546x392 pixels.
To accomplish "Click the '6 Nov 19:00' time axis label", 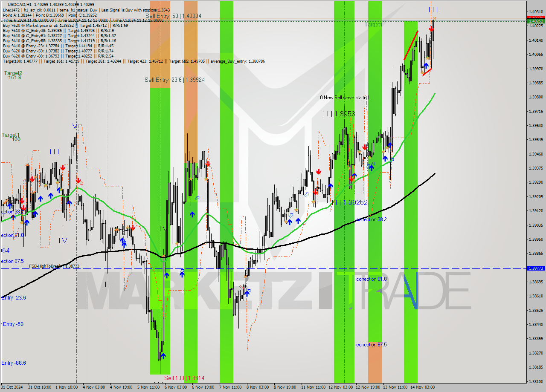I will pyautogui.click(x=203, y=387).
